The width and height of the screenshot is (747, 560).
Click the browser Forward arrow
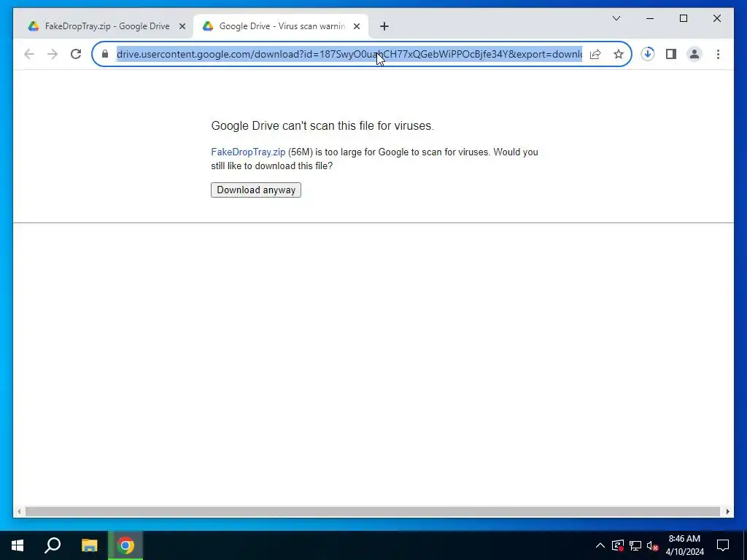53,54
